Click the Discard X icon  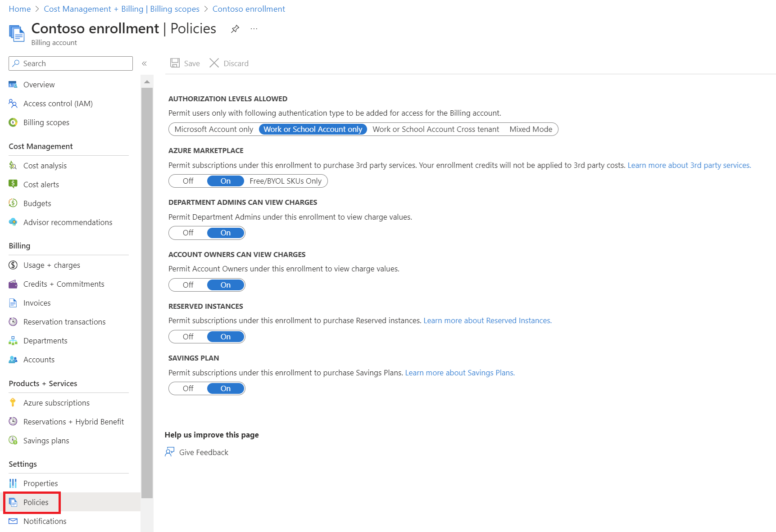coord(214,63)
